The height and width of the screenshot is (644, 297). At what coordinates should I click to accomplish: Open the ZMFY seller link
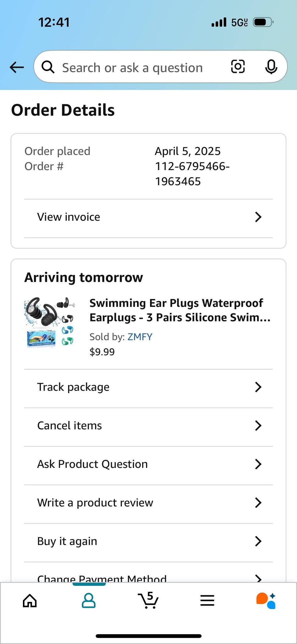click(140, 337)
